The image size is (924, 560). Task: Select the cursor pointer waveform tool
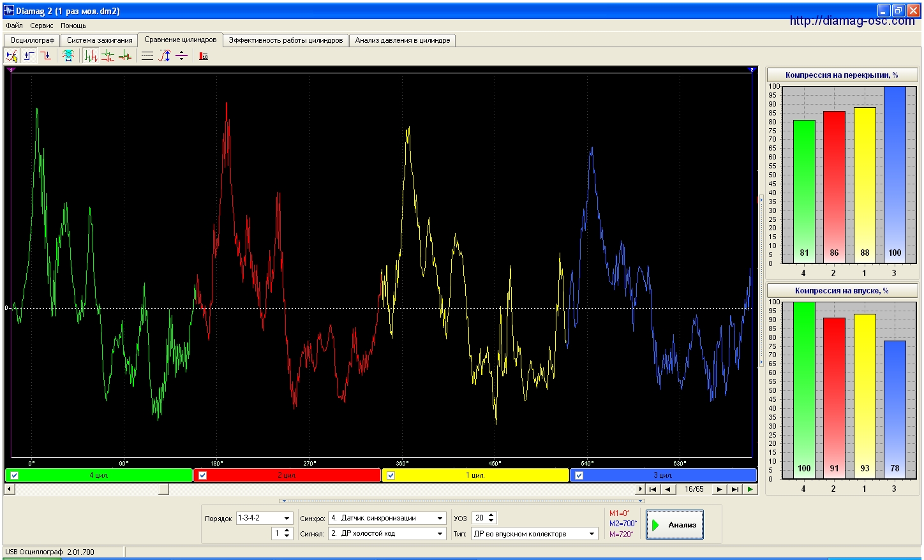coord(12,56)
